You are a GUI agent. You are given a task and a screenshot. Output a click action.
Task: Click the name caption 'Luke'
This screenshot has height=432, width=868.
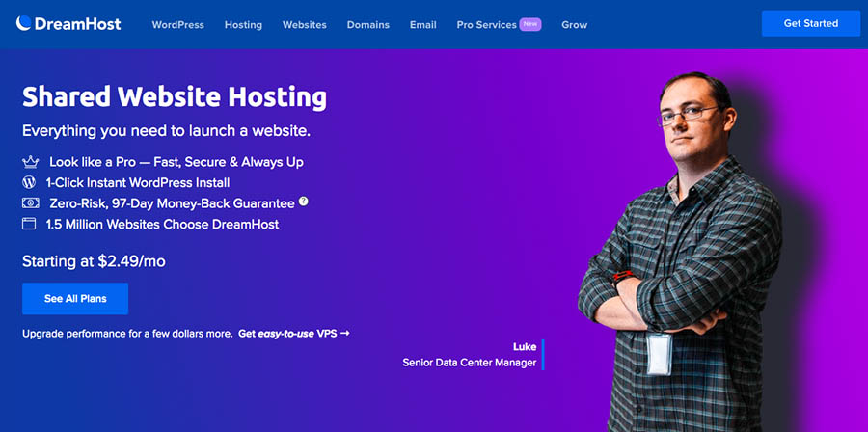tap(525, 347)
